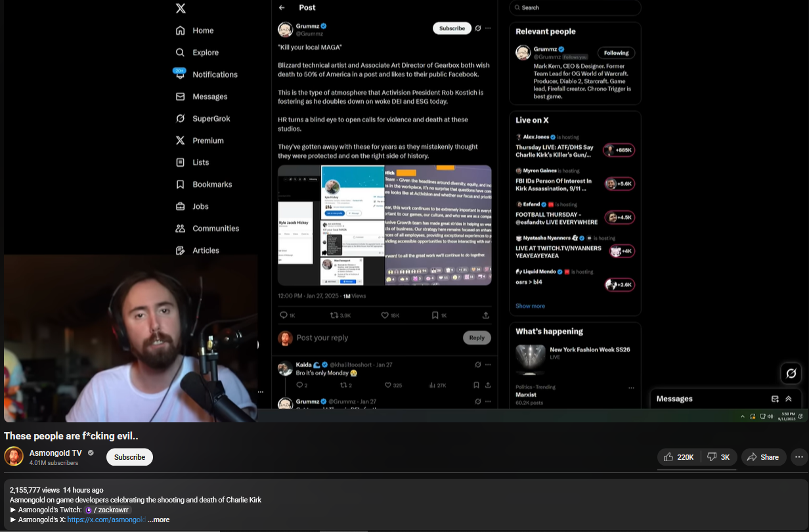Open Grummz avatar in Relevant people
Screen dimensions: 809x532
pyautogui.click(x=523, y=53)
